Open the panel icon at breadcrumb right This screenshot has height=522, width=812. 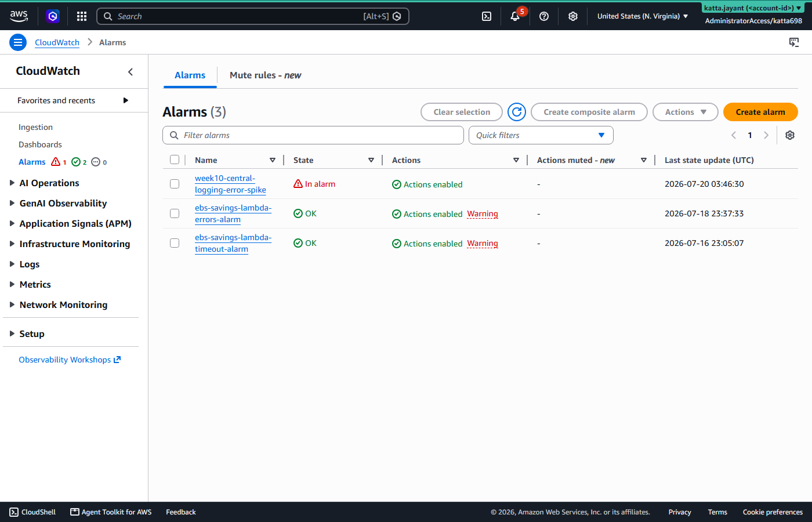pos(794,42)
